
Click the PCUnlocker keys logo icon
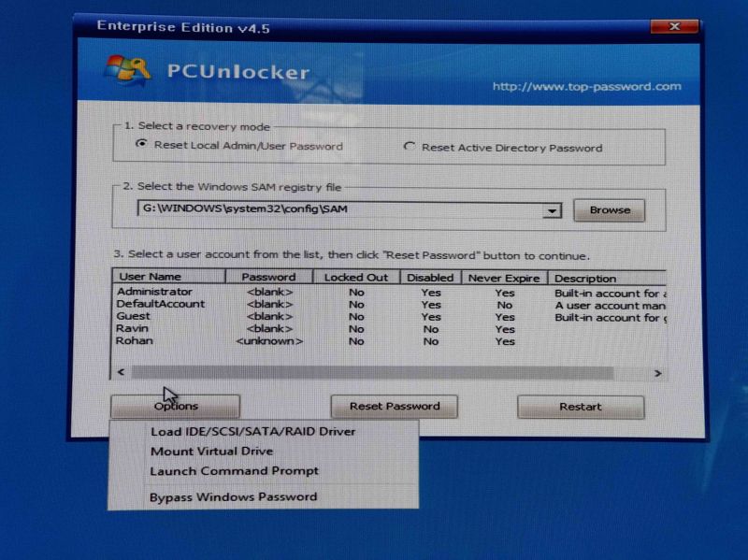click(127, 70)
